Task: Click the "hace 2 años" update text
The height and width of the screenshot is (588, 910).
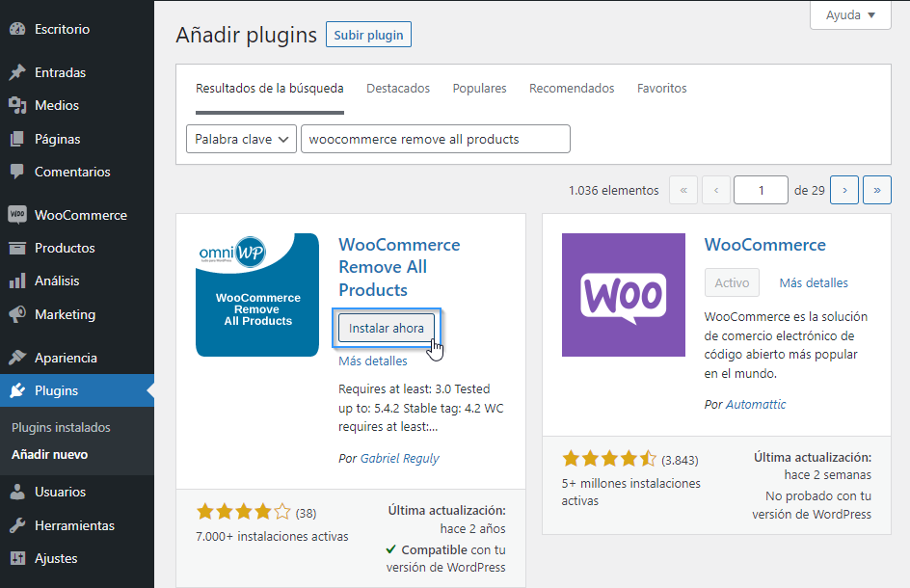Action: 472,529
